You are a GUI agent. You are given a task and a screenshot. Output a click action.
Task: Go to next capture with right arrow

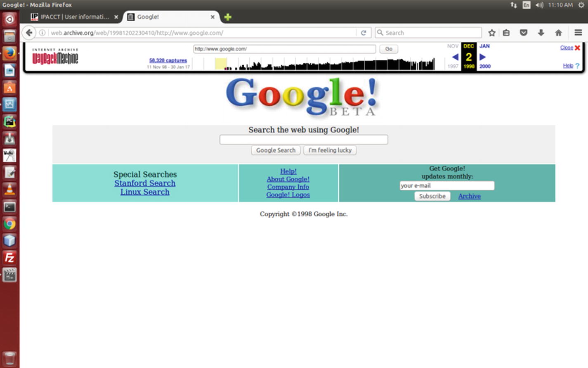(482, 57)
